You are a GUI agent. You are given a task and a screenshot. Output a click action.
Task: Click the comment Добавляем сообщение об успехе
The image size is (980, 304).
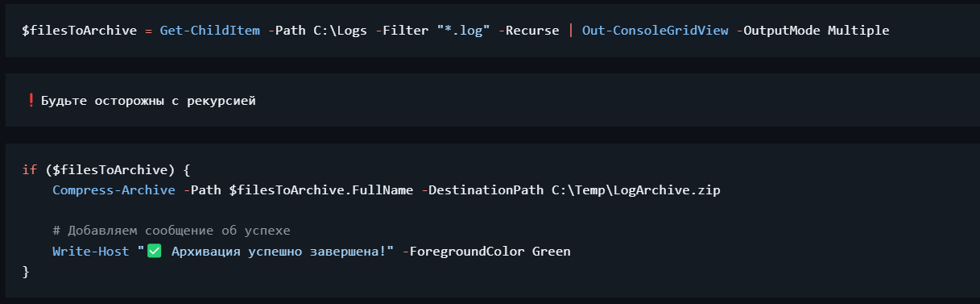point(171,231)
